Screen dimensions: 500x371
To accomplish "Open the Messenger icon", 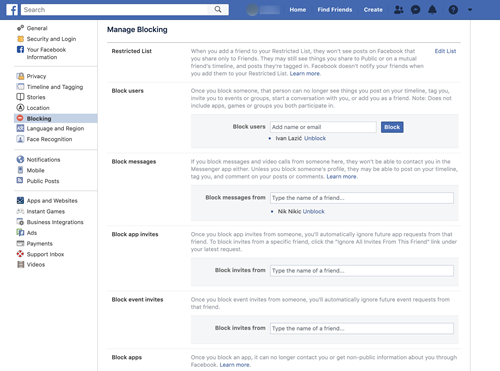I will click(415, 10).
